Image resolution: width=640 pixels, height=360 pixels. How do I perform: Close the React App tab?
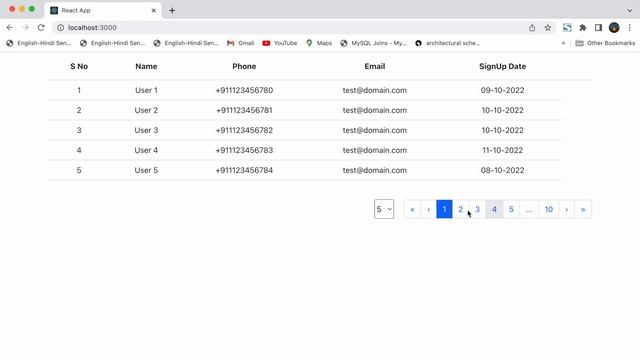click(x=153, y=11)
